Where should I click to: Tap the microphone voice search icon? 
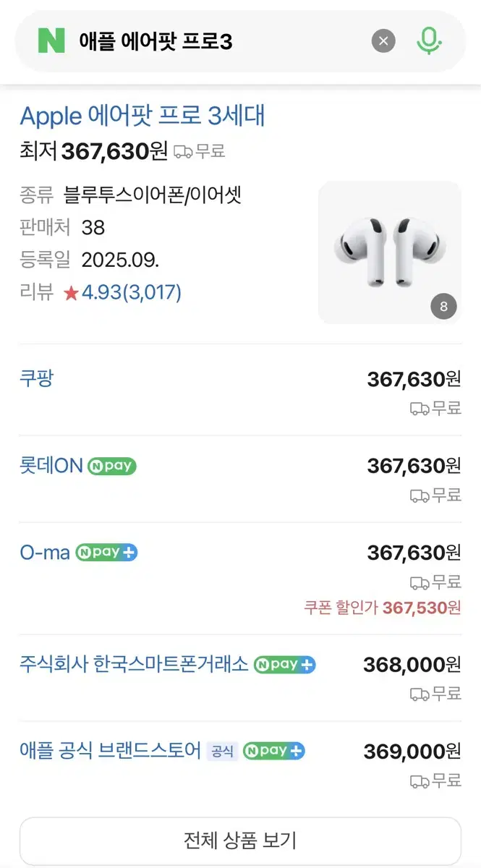pos(430,41)
